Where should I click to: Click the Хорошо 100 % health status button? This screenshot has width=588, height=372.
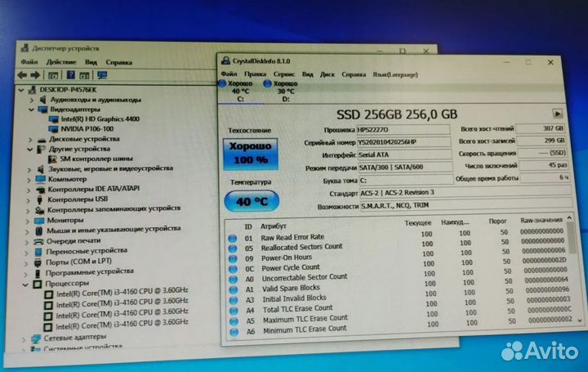click(251, 154)
